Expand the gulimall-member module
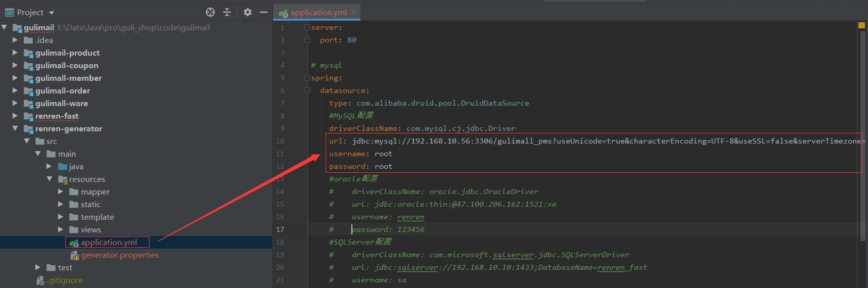This screenshot has height=288, width=868. tap(15, 78)
